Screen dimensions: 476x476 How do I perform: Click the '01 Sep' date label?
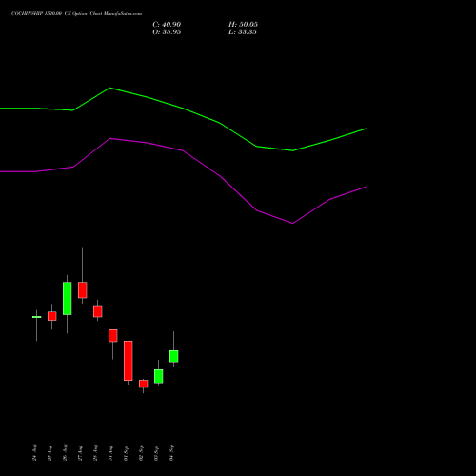pyautogui.click(x=126, y=453)
